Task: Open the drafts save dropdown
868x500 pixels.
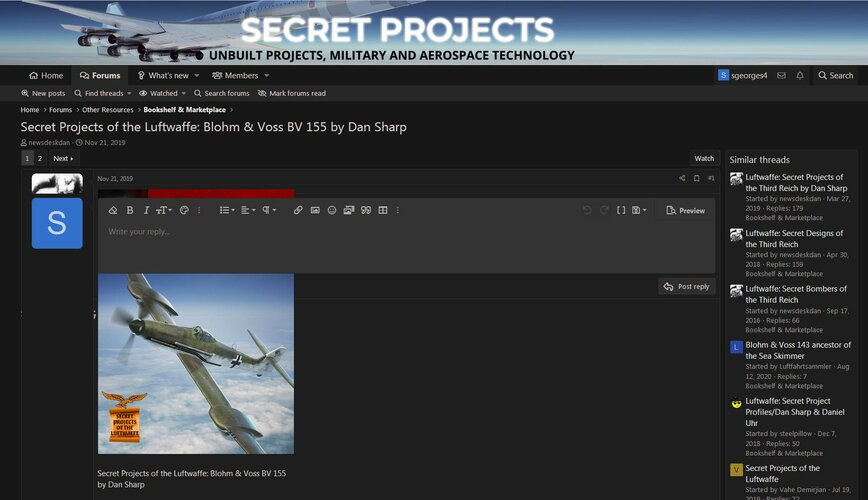Action: (x=639, y=210)
